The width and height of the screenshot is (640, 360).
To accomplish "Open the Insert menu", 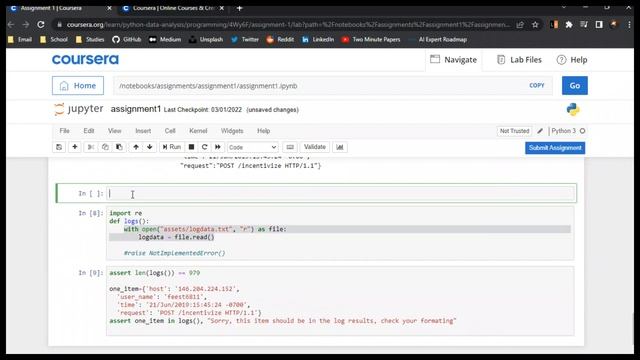I will [x=143, y=131].
